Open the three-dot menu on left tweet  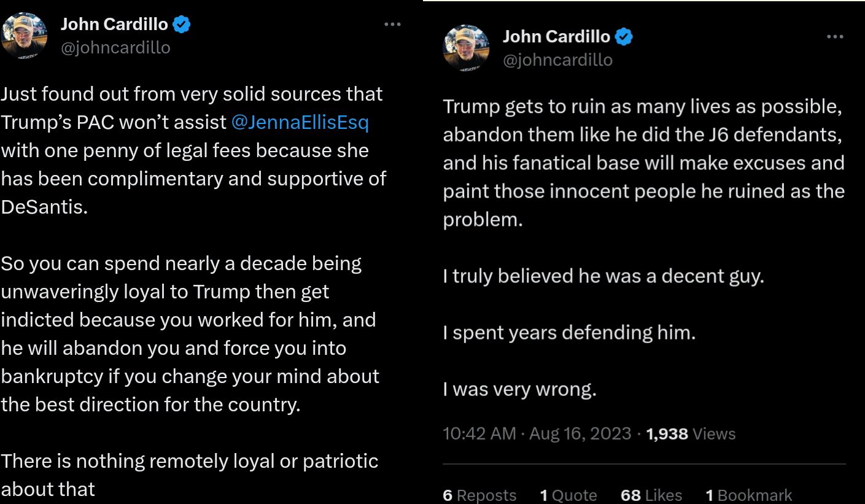coord(392,25)
